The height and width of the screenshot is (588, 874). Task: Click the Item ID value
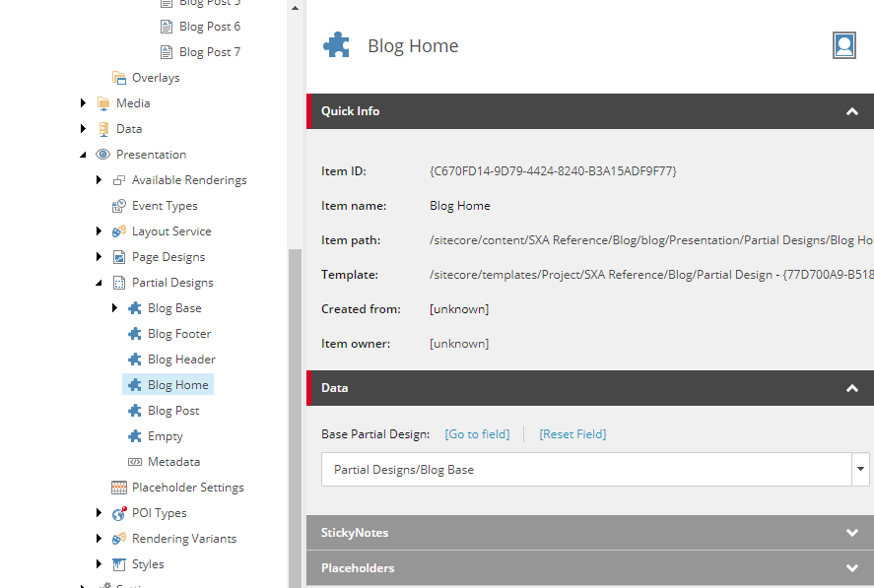(x=553, y=171)
